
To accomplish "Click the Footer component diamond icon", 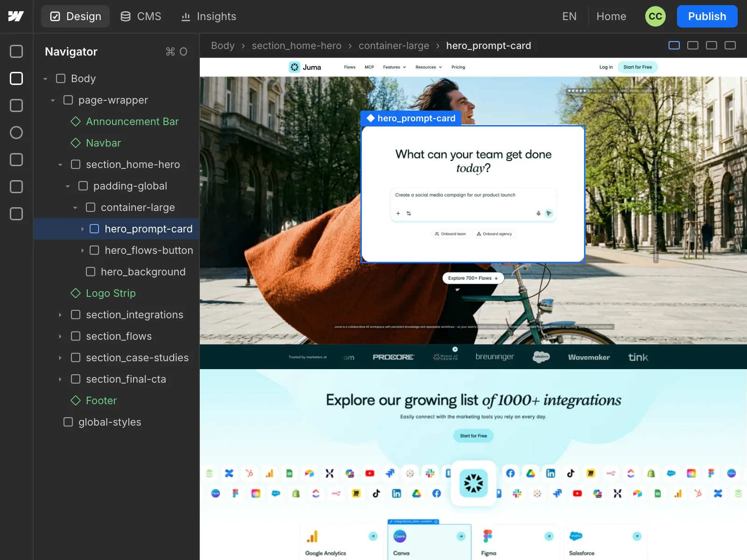I will point(76,400).
